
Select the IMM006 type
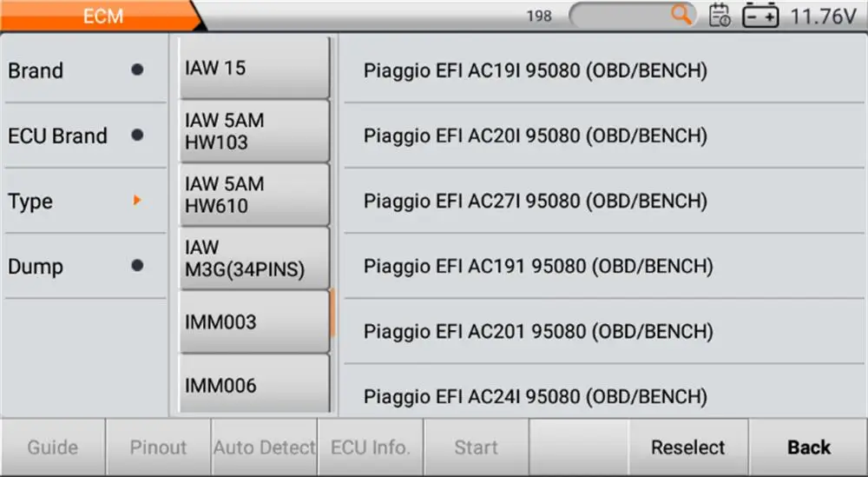pos(254,384)
